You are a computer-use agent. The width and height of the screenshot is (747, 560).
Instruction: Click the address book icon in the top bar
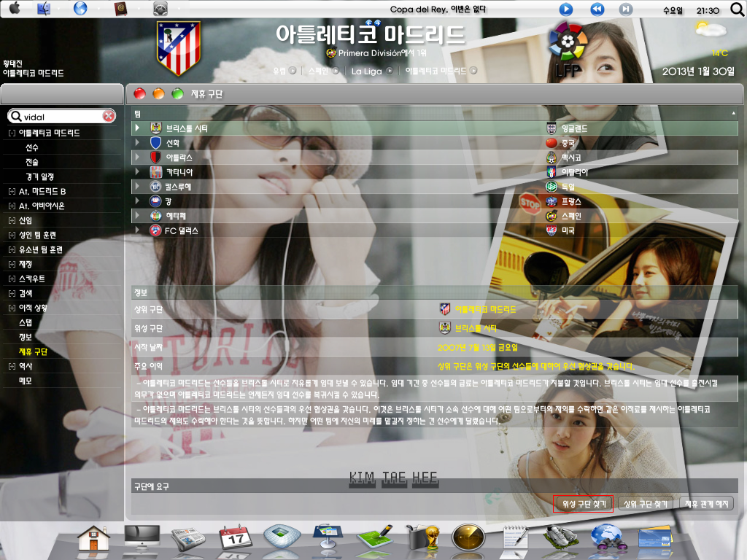pyautogui.click(x=120, y=9)
